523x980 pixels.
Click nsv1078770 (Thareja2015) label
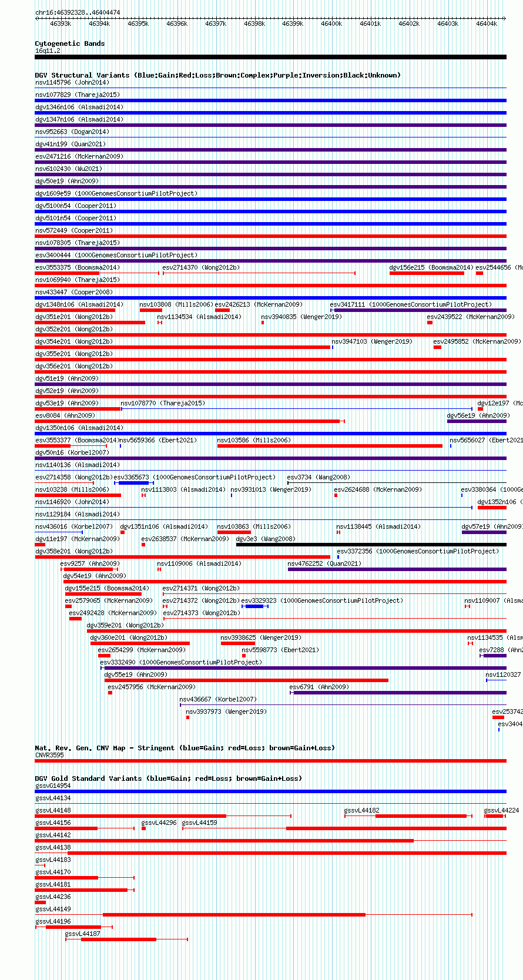(x=163, y=403)
